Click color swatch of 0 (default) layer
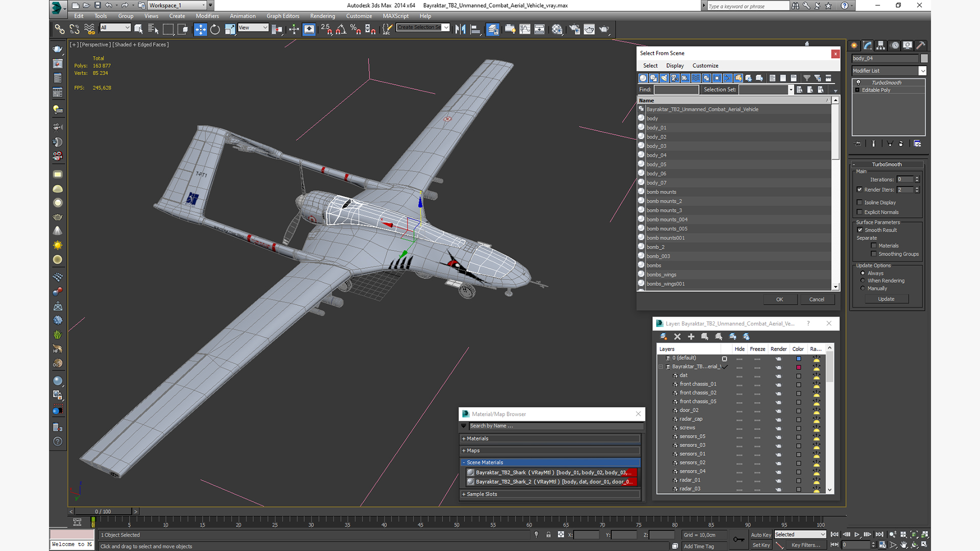Viewport: 980px width, 551px height. point(799,359)
